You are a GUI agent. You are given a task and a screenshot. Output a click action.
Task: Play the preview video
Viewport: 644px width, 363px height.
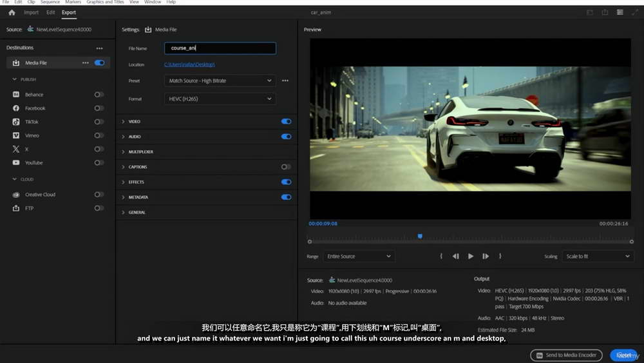(471, 256)
